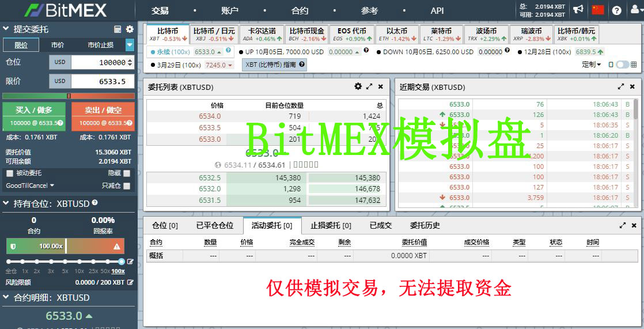644x329 pixels.
Task: Select the 市价 market order tab
Action: tap(58, 45)
